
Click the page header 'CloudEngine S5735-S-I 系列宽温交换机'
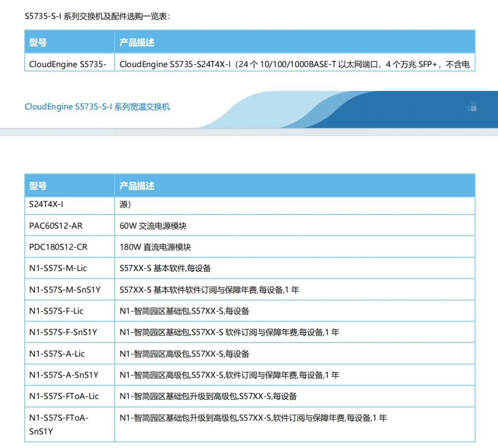[x=97, y=107]
